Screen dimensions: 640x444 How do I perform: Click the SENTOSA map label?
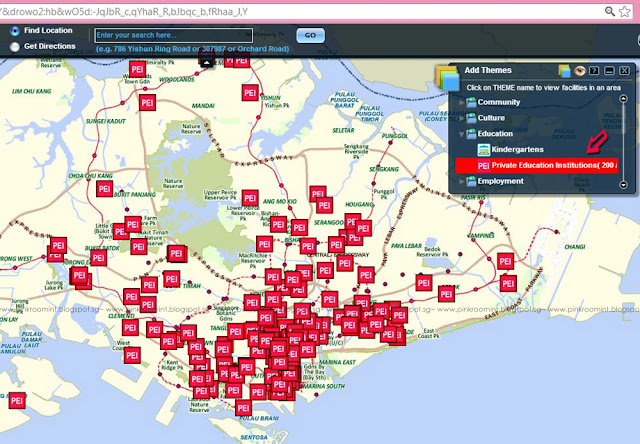point(253,437)
